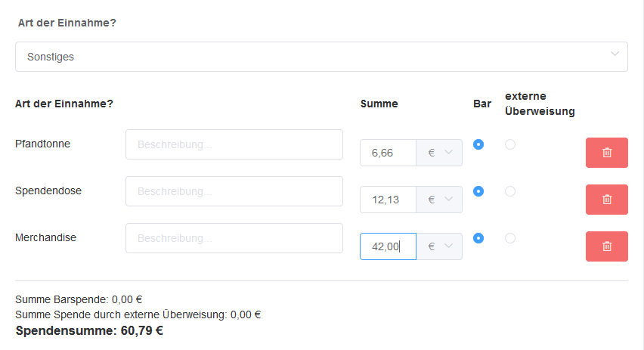Select Bar payment for Spendendose
Viewport: 644px width, 350px height.
pyautogui.click(x=478, y=191)
